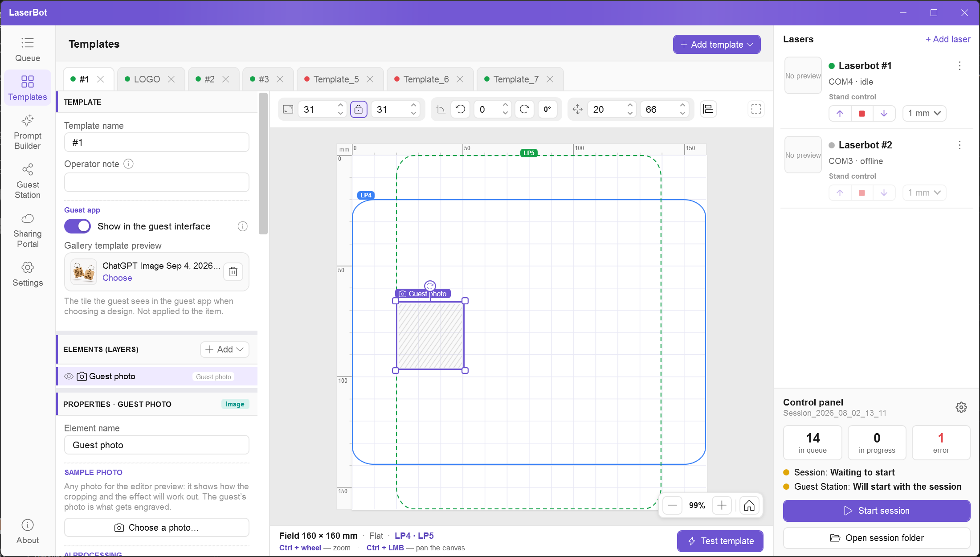Image resolution: width=980 pixels, height=557 pixels.
Task: Rotate element counter-clockwise
Action: click(461, 109)
